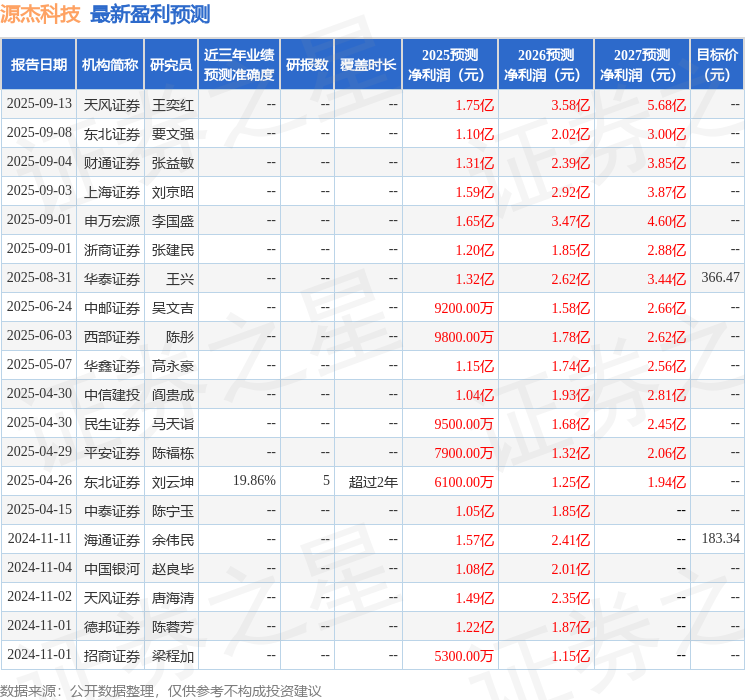
Task: Click the value 5.68亿
Action: 666,105
